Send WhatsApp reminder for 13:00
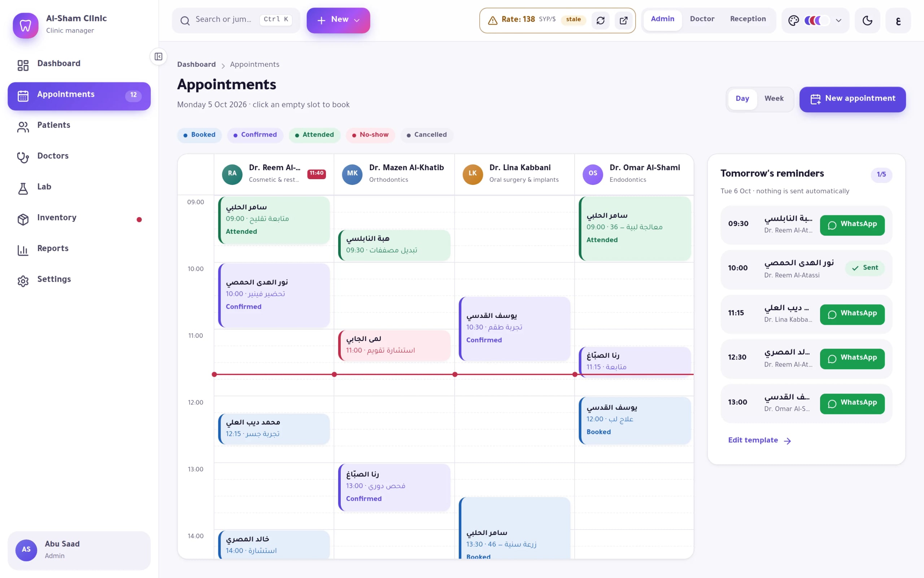The height and width of the screenshot is (578, 924). click(x=852, y=404)
